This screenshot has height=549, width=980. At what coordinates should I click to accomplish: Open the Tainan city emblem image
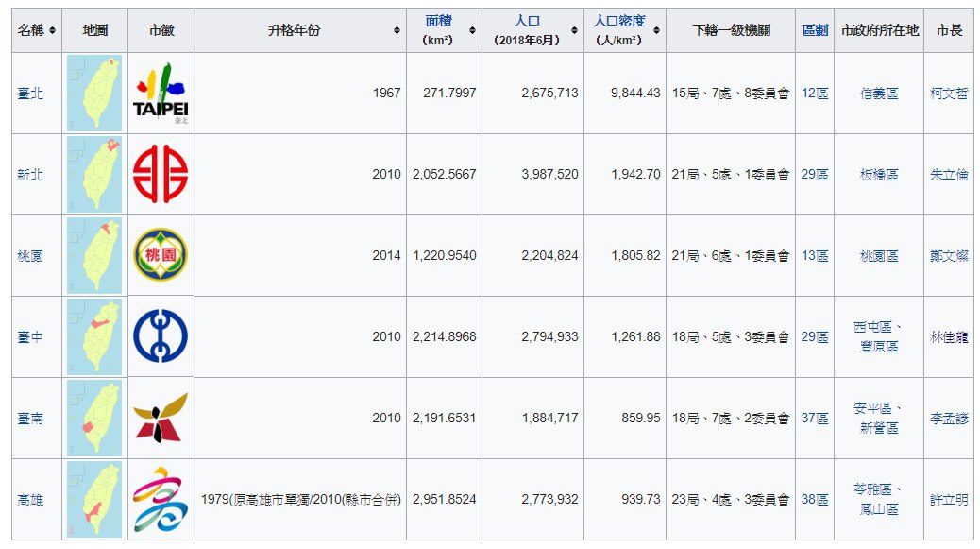point(161,417)
